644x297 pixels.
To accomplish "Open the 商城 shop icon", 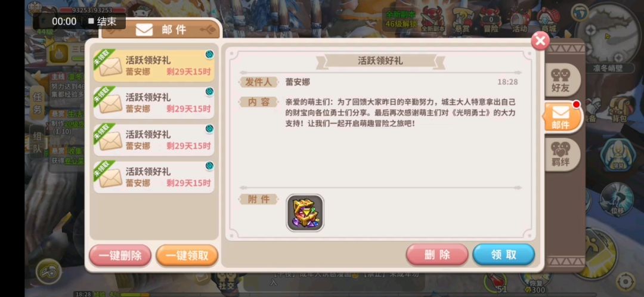I will (x=549, y=20).
